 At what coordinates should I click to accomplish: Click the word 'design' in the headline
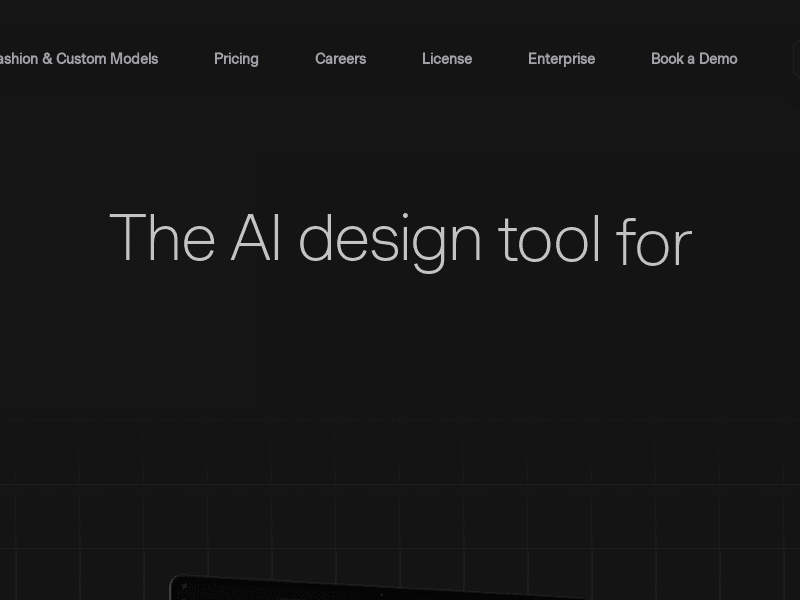click(x=390, y=240)
